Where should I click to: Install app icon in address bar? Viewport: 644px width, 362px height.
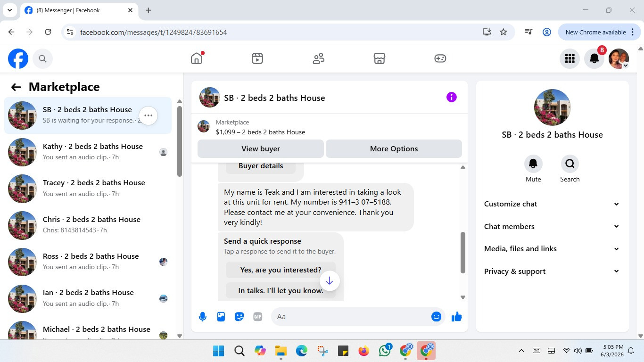[x=487, y=32]
